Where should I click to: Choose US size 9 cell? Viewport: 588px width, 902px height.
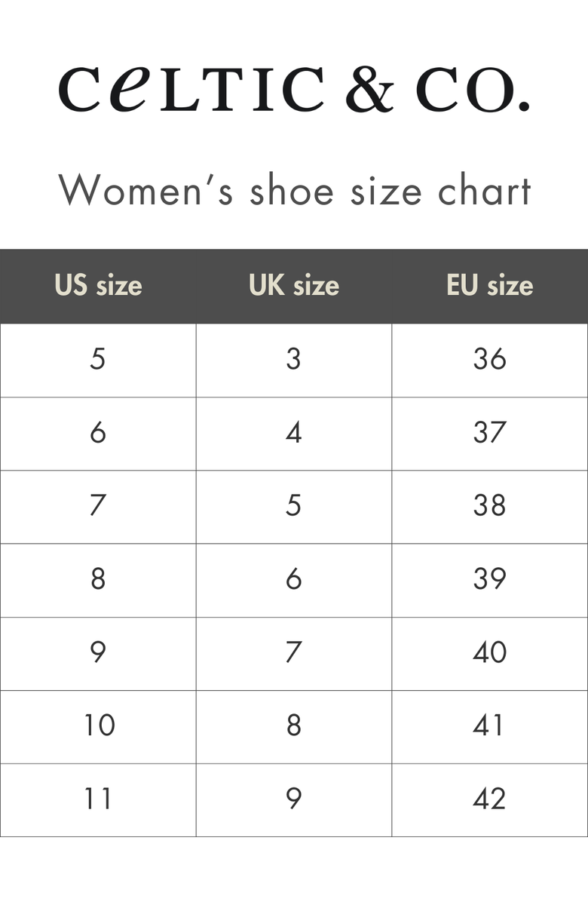tap(98, 652)
